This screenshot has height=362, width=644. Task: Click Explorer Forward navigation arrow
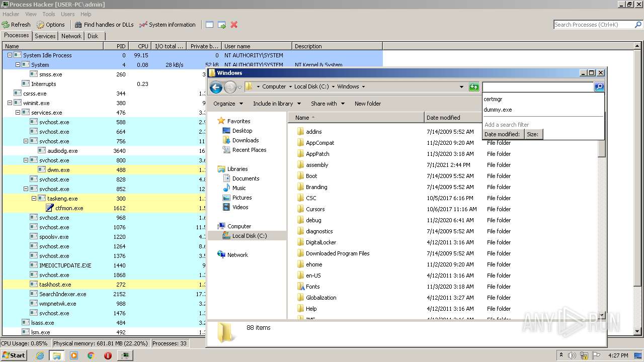pos(230,87)
